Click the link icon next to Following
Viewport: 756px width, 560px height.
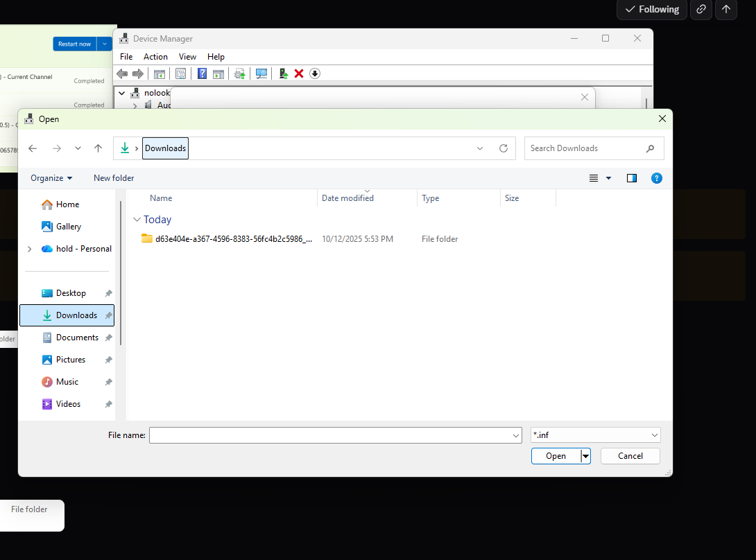pyautogui.click(x=701, y=9)
